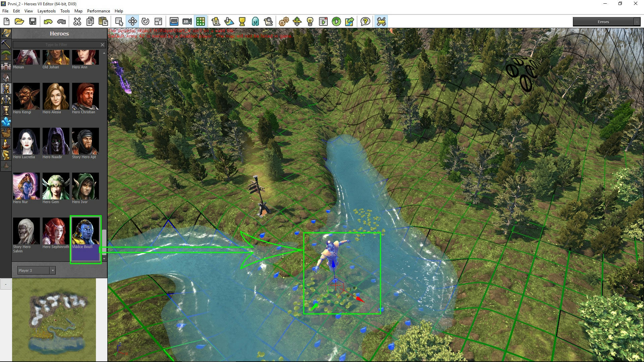Open the Errors panel button
Screen dimensions: 644x362
[603, 22]
